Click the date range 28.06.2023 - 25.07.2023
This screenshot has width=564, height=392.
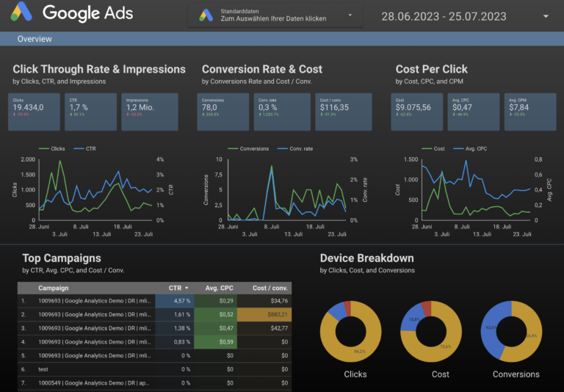(x=444, y=16)
